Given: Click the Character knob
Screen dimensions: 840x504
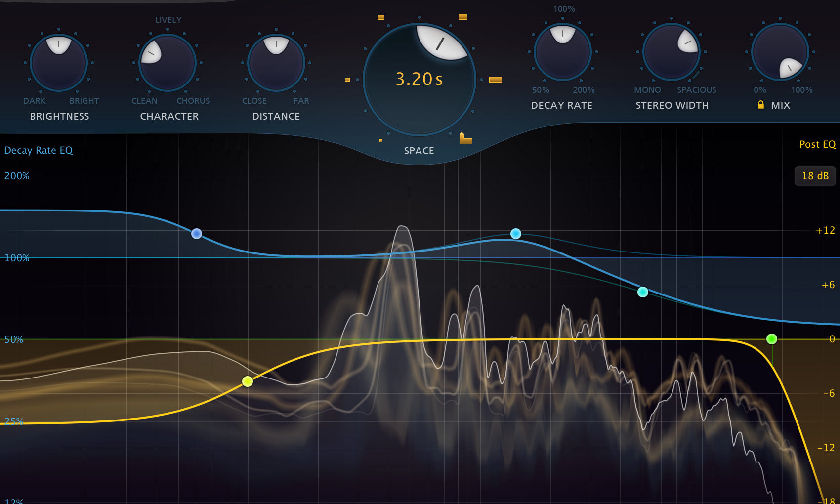Looking at the screenshot, I should (x=168, y=63).
